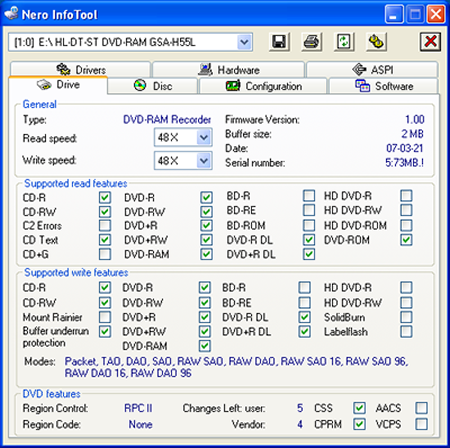Open the Write speed dropdown arrow
Viewport: 450px width, 448px height.
pos(204,161)
